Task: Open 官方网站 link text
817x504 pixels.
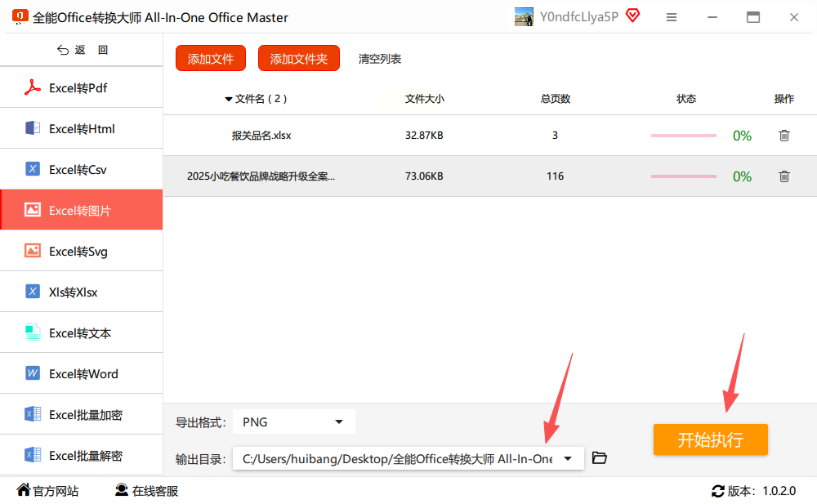Action: click(x=56, y=491)
